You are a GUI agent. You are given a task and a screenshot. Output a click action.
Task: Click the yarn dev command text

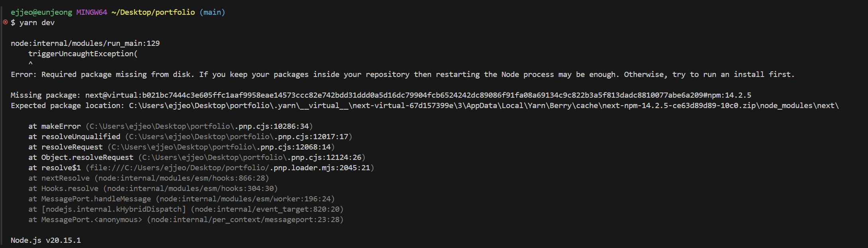[37, 23]
